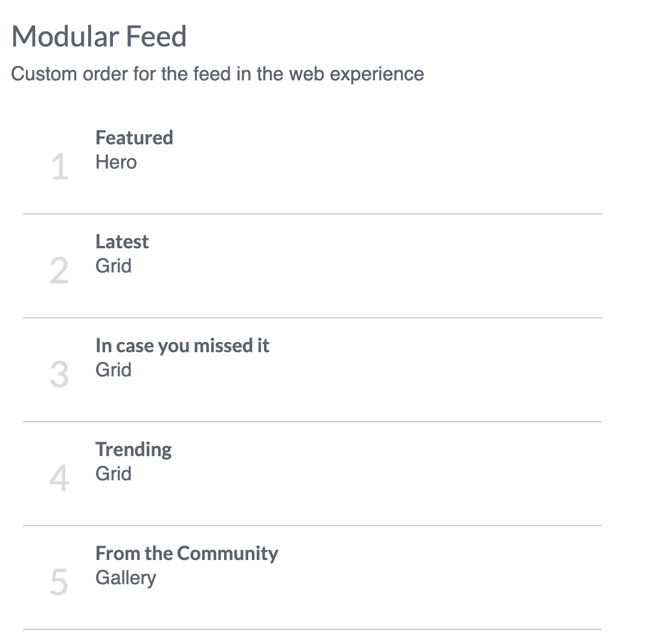The width and height of the screenshot is (651, 644).
Task: Click the custom order description text
Action: 217,74
